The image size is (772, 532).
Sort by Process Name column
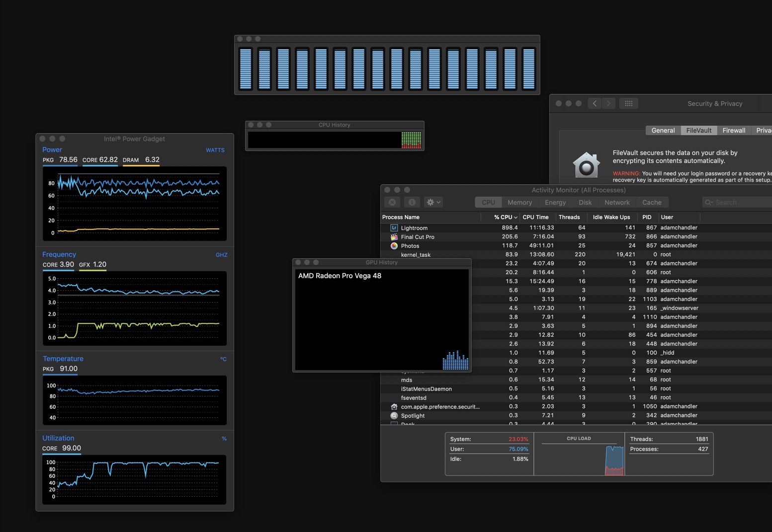coord(430,217)
